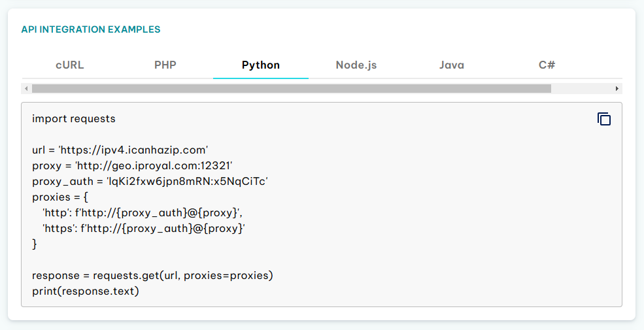This screenshot has width=644, height=330.
Task: Copy the Python code snippet to clipboard
Action: pos(603,119)
